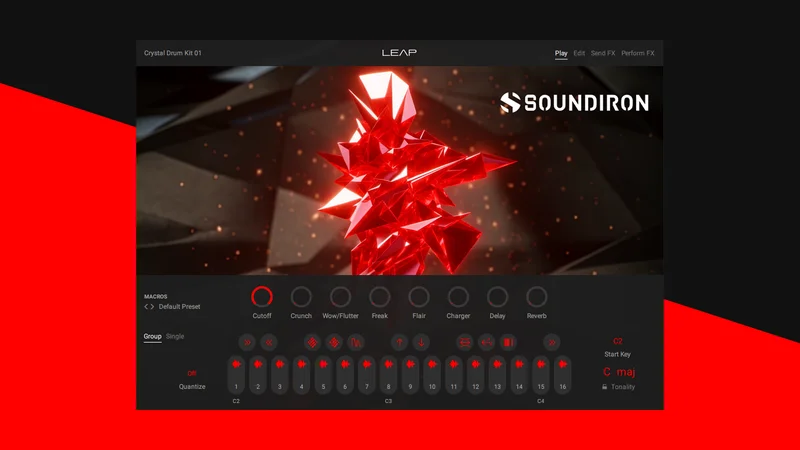The height and width of the screenshot is (450, 800).
Task: Click the double backward arrows icon
Action: tap(269, 342)
